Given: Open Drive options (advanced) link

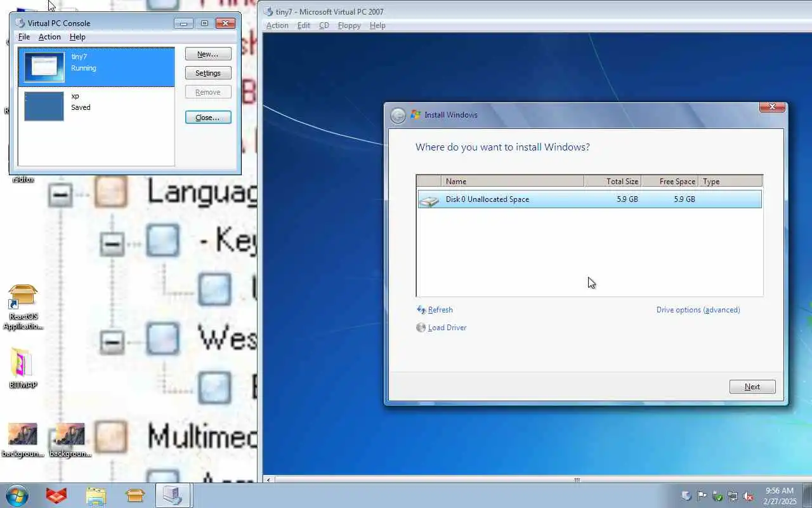Looking at the screenshot, I should 698,310.
